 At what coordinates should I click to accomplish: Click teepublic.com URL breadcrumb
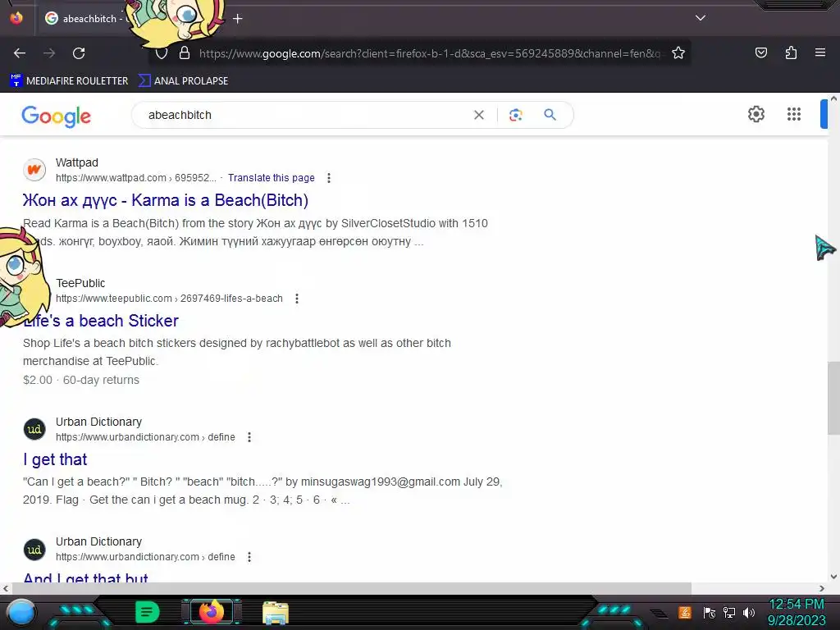(169, 299)
